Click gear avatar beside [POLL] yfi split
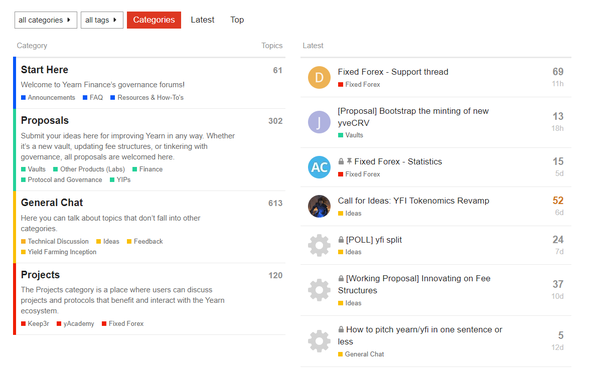The image size is (600, 370). (319, 245)
